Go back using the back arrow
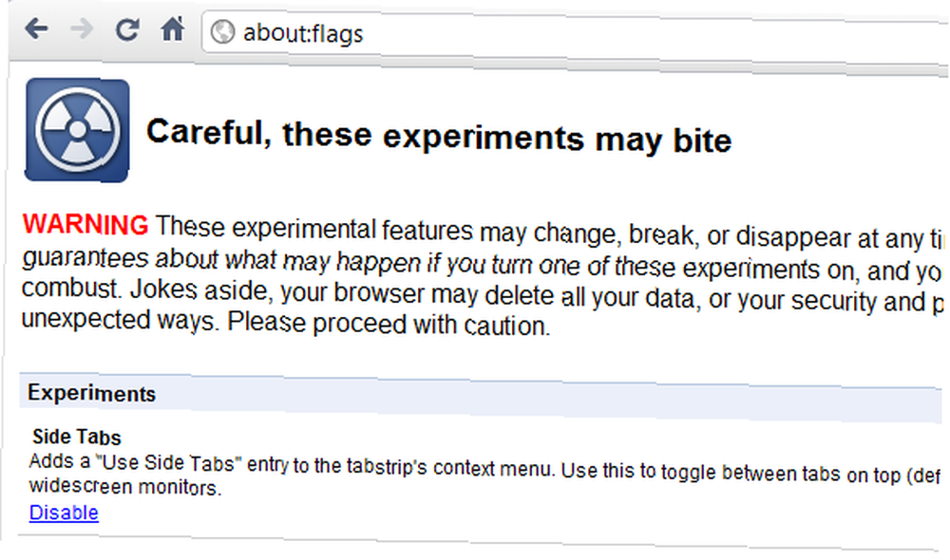The image size is (950, 560). click(36, 28)
